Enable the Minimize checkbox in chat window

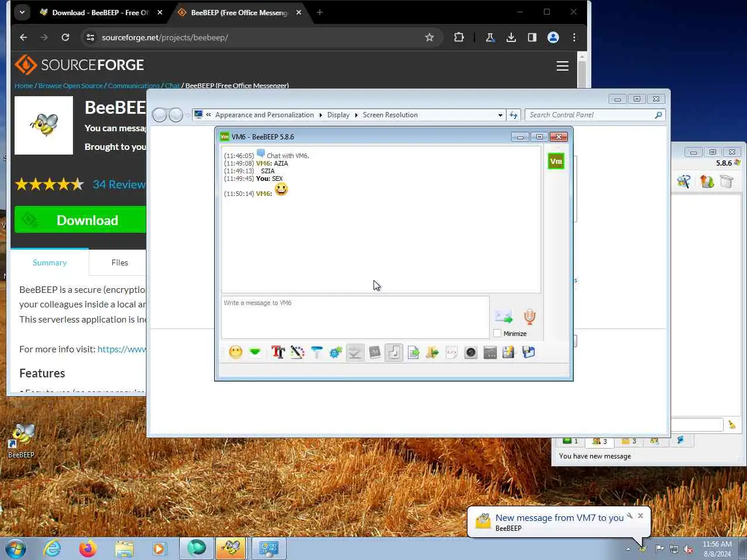point(497,334)
